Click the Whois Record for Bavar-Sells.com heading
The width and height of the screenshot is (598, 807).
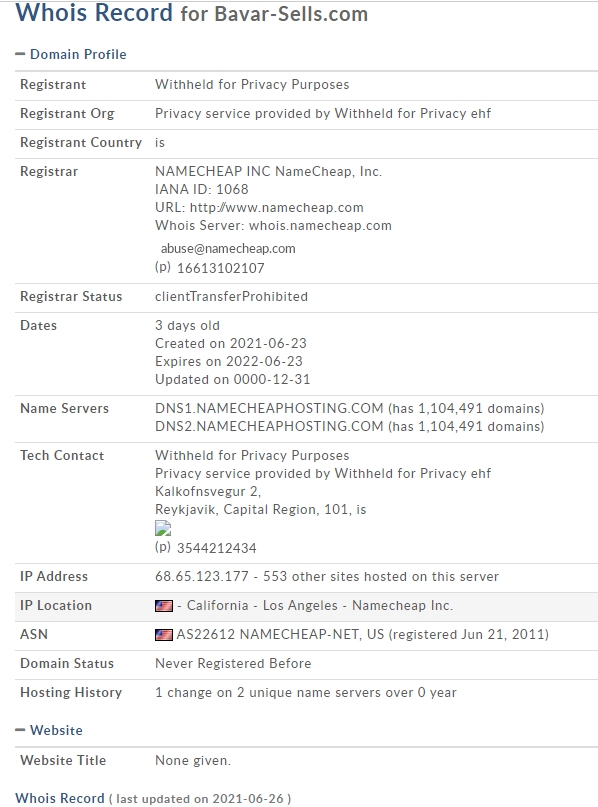[191, 13]
